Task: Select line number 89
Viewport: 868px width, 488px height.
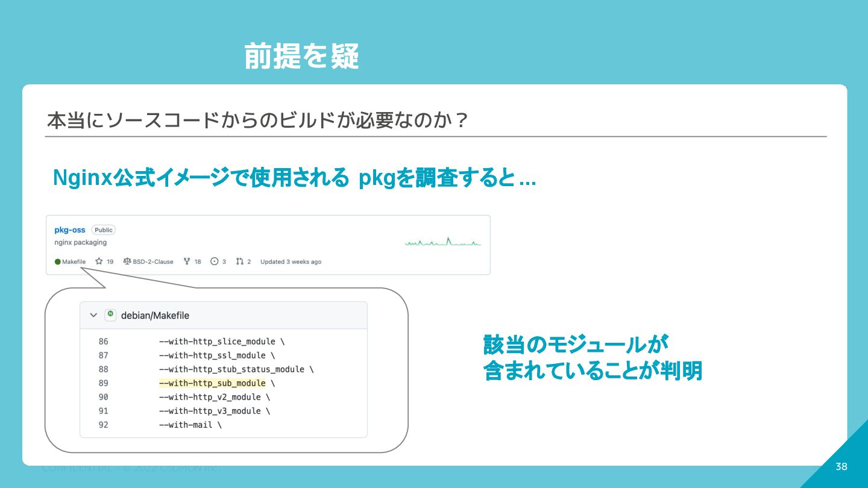Action: tap(103, 383)
